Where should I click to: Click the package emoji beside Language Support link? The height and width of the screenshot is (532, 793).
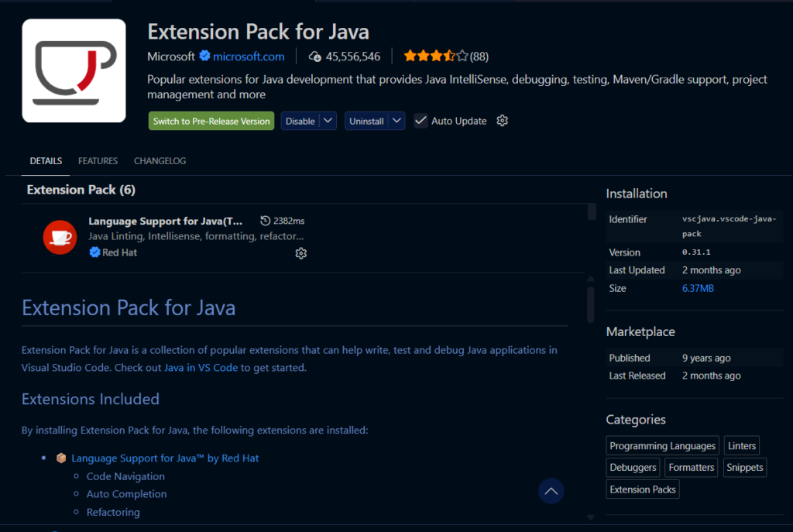61,458
